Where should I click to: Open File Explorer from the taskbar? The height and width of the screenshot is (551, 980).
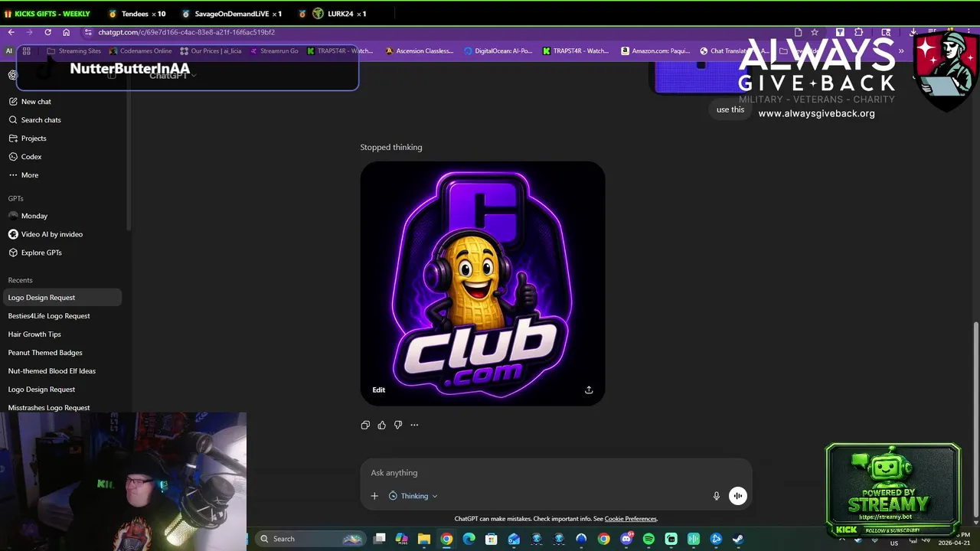coord(423,539)
